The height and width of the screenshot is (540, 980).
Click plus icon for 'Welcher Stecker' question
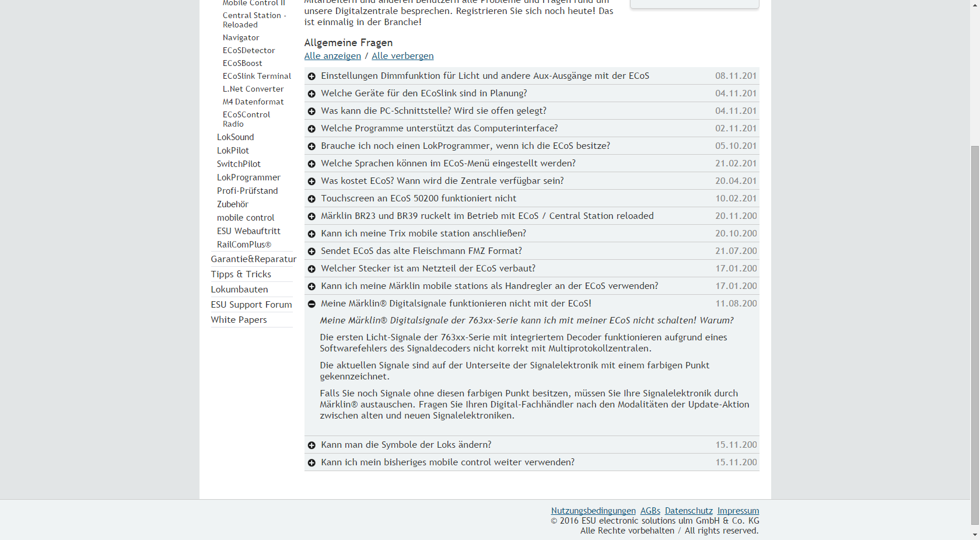(x=311, y=269)
